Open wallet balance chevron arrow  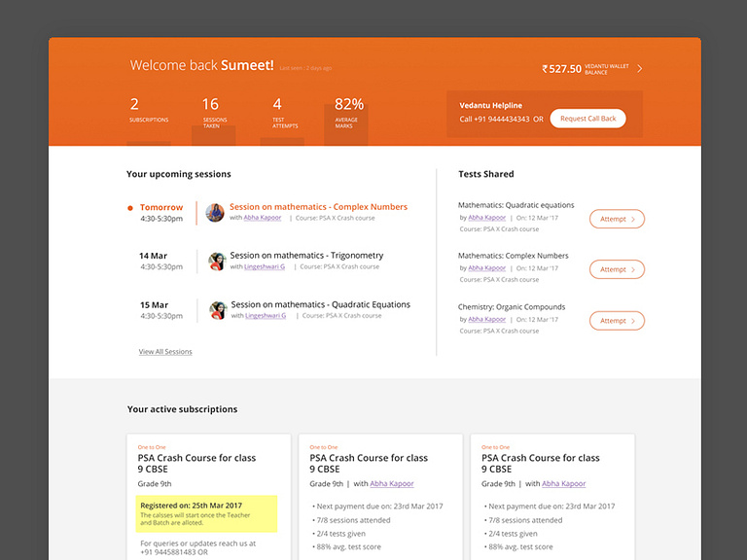pos(639,69)
